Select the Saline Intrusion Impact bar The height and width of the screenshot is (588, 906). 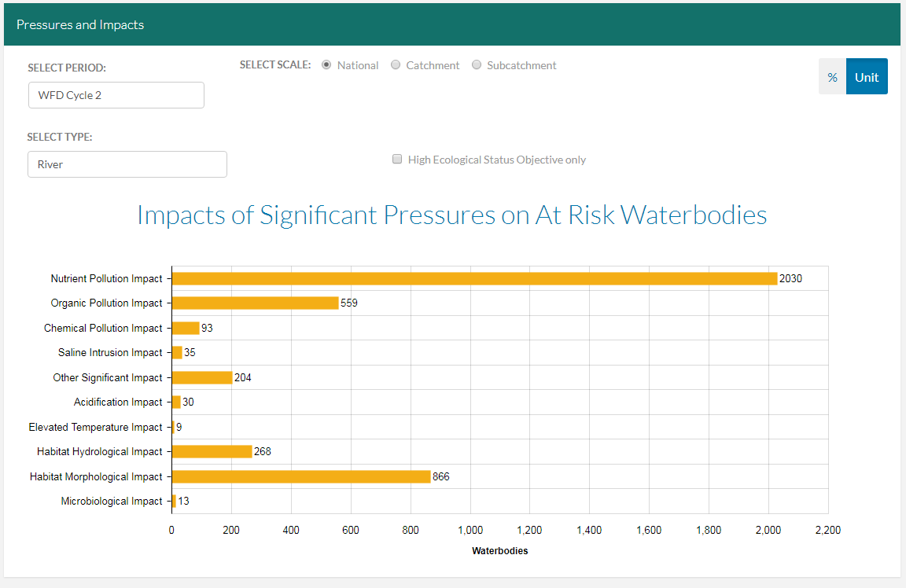[x=178, y=352]
